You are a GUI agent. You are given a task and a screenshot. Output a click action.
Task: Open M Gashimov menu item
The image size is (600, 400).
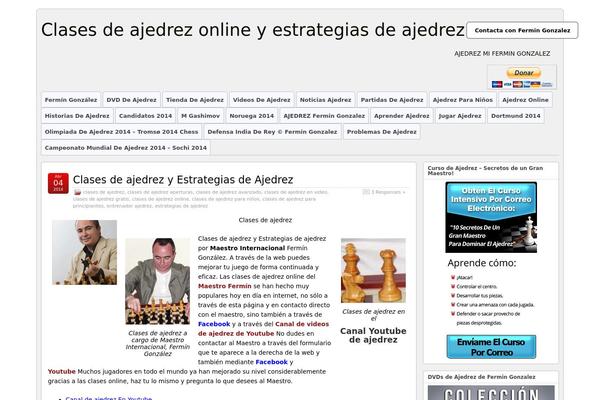[x=201, y=116]
